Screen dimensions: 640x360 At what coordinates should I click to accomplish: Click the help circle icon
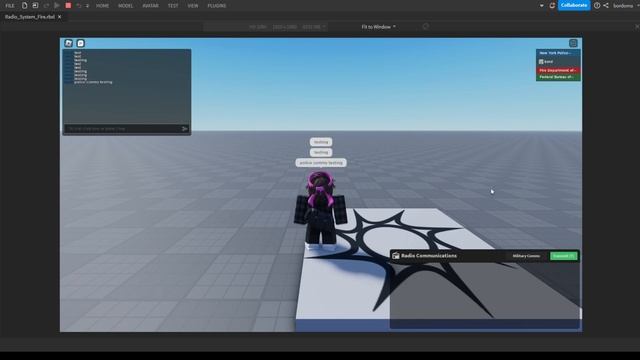pyautogui.click(x=597, y=6)
